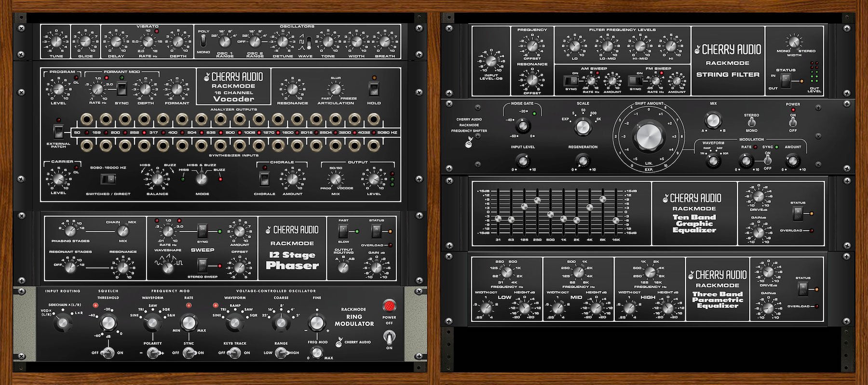
Task: Click the Vocoder Resonance knob
Action: pos(292,89)
